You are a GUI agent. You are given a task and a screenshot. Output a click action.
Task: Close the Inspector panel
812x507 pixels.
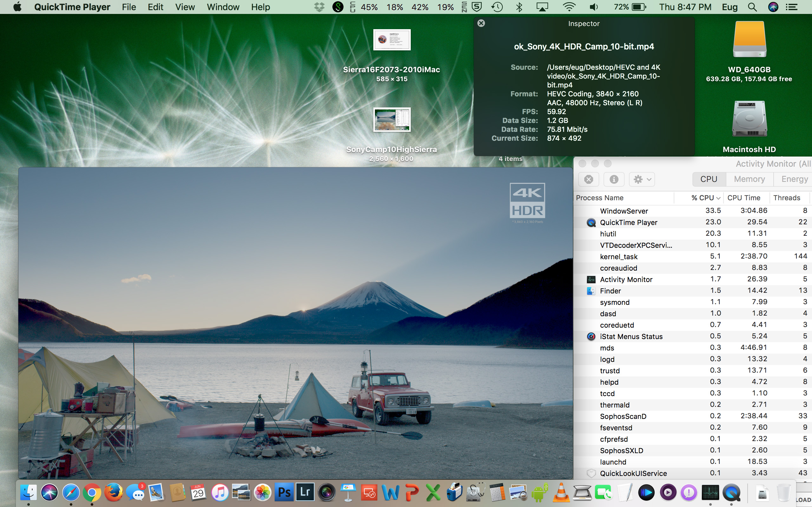click(481, 23)
